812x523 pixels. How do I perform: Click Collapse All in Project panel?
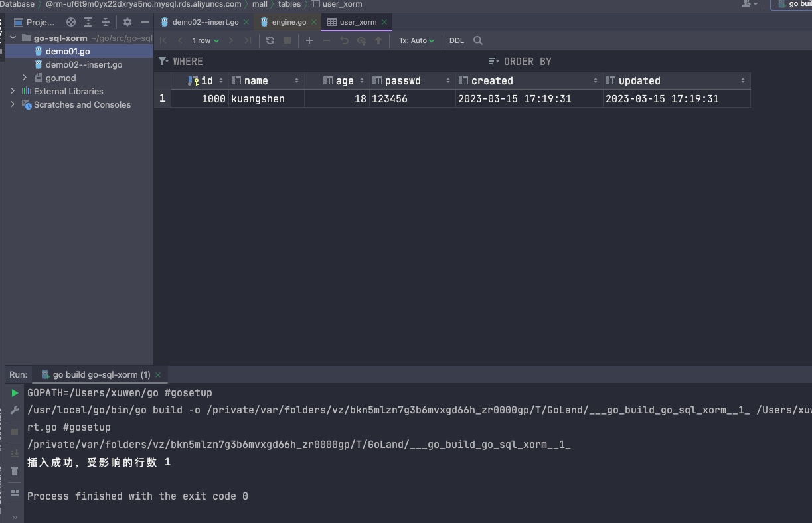pyautogui.click(x=105, y=22)
